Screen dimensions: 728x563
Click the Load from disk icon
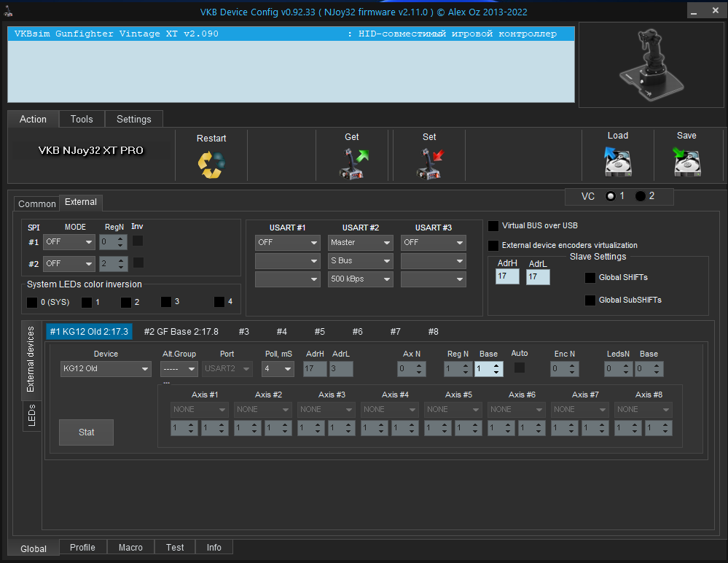click(617, 162)
